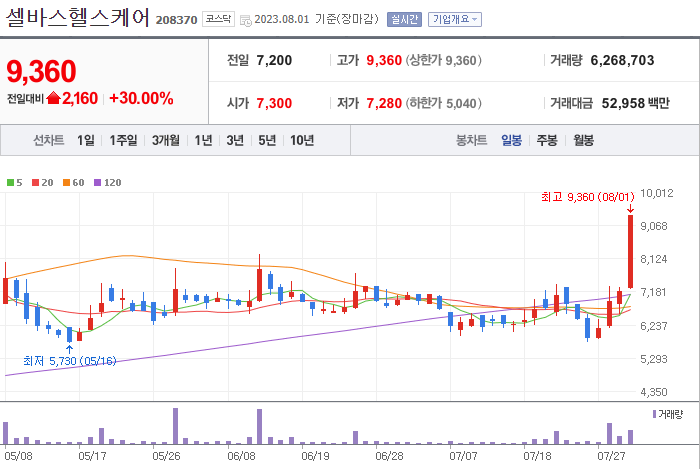The height and width of the screenshot is (469, 700).
Task: Click the 5,293 price axis label
Action: pyautogui.click(x=654, y=359)
